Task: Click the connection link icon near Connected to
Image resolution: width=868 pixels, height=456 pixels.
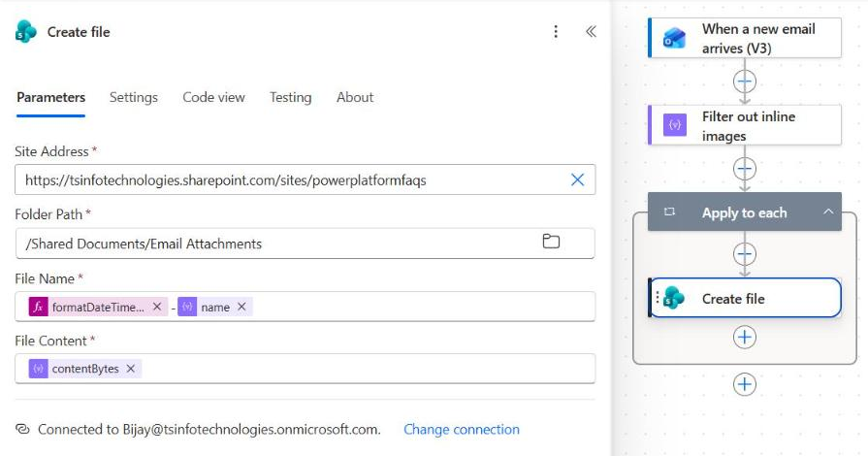Action: tap(22, 429)
